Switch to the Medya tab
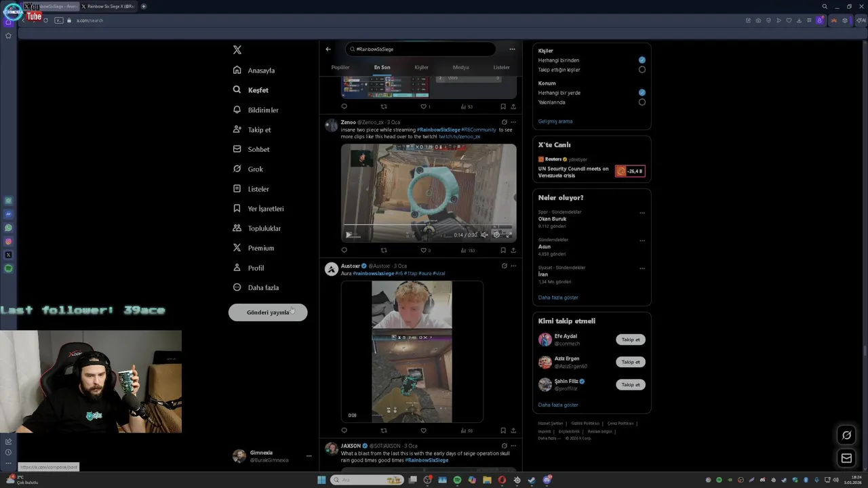This screenshot has width=868, height=488. [x=460, y=67]
